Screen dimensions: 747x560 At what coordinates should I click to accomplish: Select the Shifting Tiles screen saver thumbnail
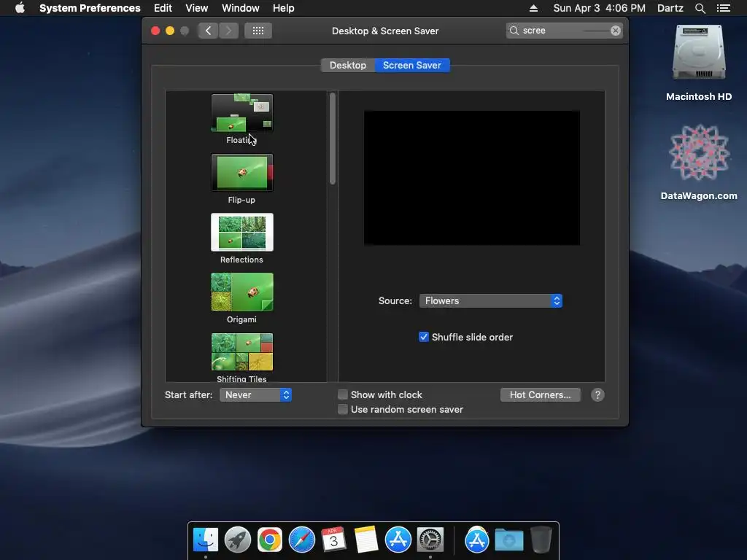tap(242, 352)
